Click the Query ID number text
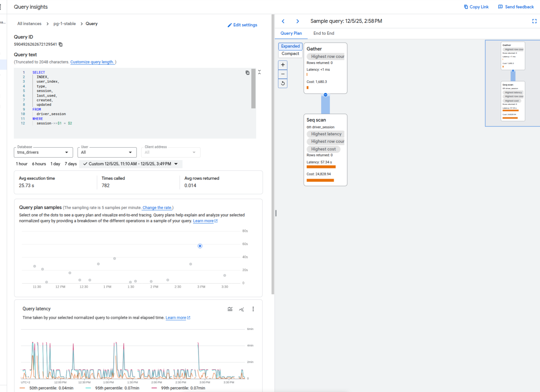The width and height of the screenshot is (540, 392). (35, 45)
